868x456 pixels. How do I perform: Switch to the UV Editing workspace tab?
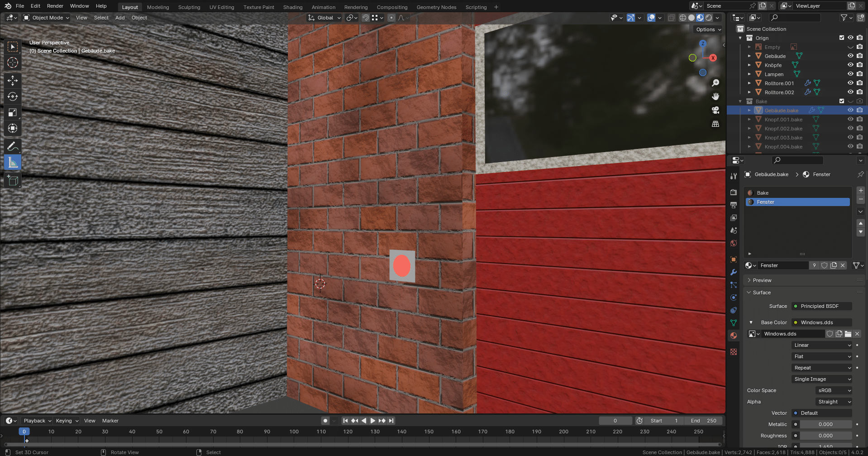222,7
